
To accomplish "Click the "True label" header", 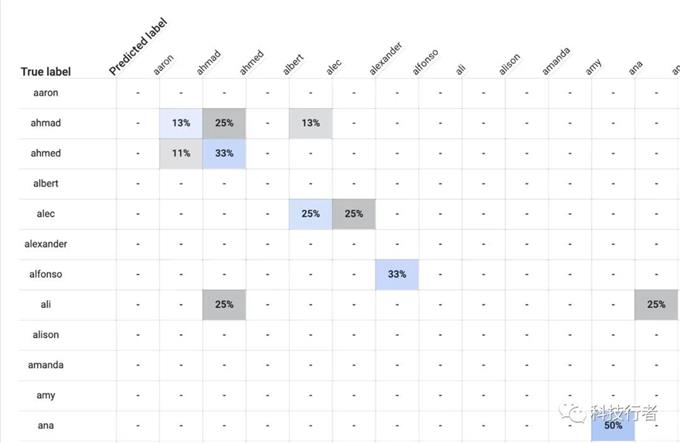I will (44, 72).
